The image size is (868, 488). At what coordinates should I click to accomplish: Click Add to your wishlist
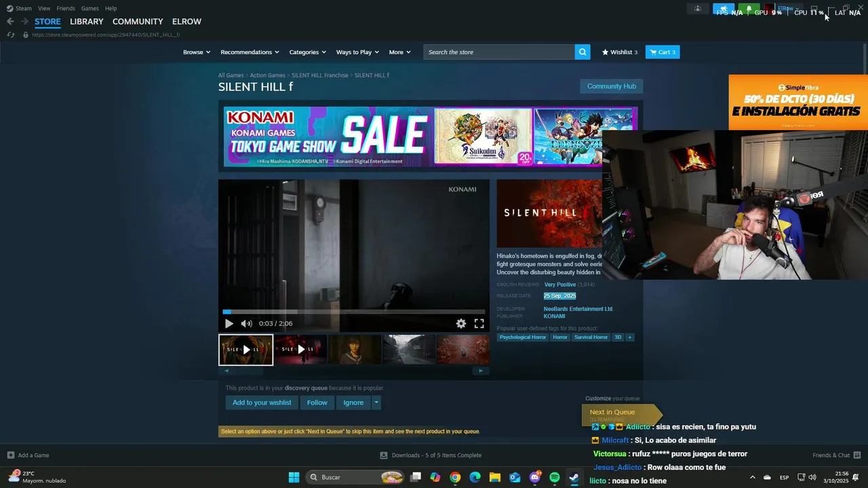262,403
